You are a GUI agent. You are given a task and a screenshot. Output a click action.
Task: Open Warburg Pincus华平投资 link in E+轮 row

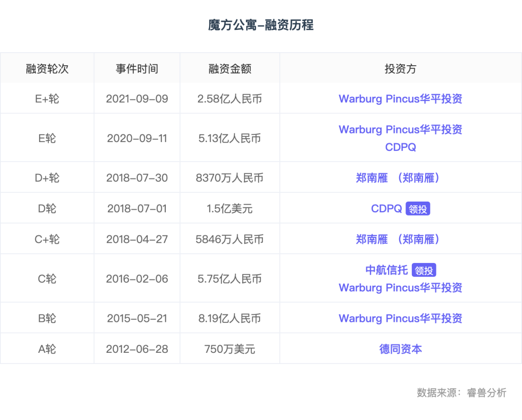pyautogui.click(x=400, y=99)
